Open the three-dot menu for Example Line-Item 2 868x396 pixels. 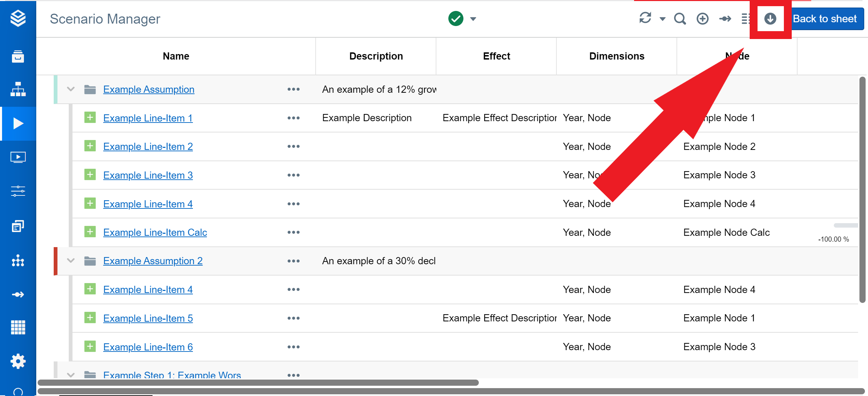pyautogui.click(x=293, y=146)
